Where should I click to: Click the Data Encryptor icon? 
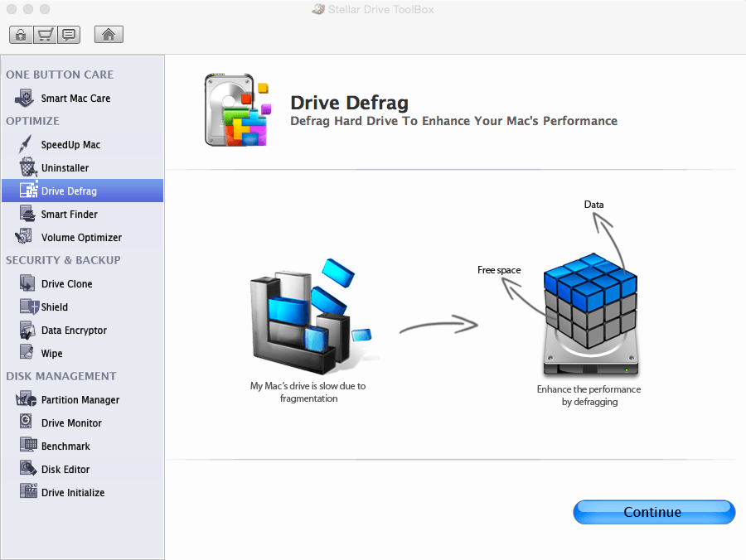(27, 330)
